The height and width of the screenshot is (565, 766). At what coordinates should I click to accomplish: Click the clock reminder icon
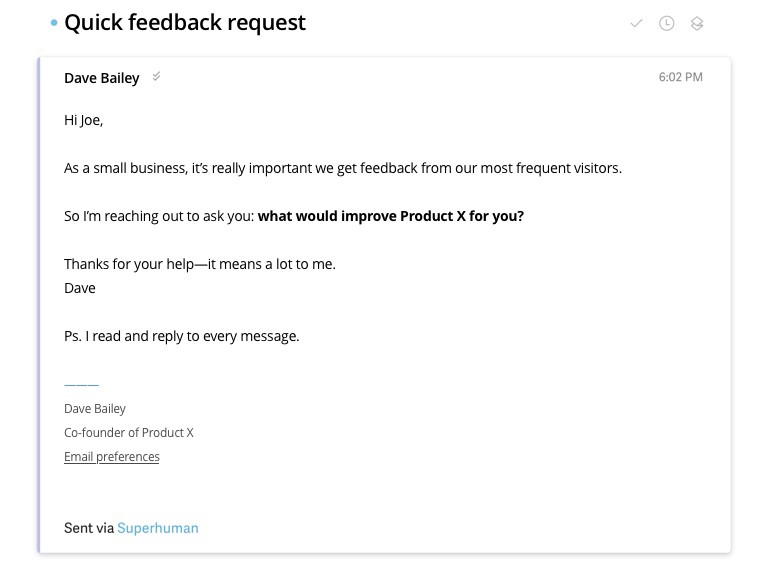point(666,23)
